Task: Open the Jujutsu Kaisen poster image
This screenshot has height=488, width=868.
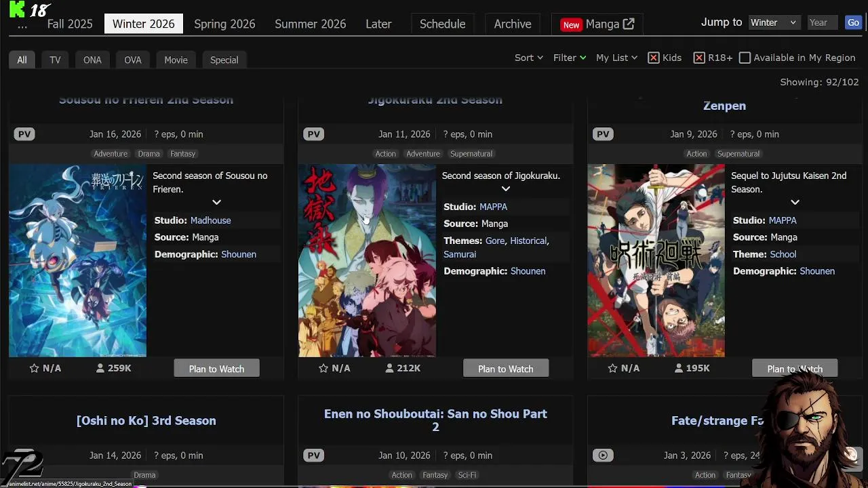Action: (656, 260)
